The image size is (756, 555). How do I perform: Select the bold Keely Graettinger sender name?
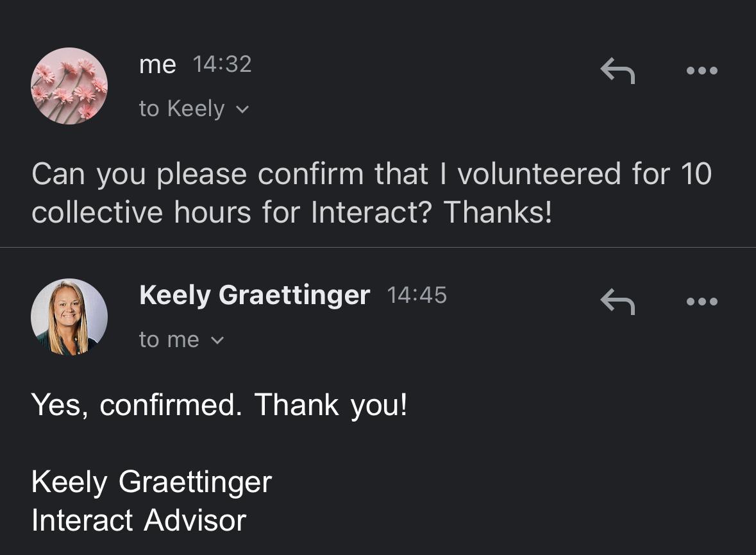coord(255,295)
